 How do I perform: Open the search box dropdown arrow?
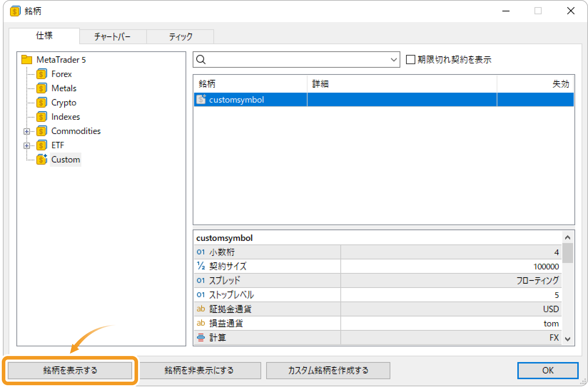pos(394,60)
